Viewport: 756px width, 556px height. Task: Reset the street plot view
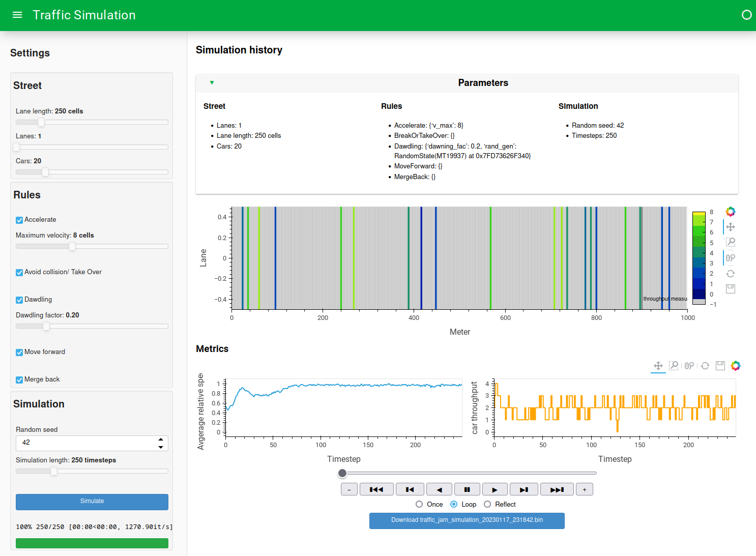pos(731,274)
